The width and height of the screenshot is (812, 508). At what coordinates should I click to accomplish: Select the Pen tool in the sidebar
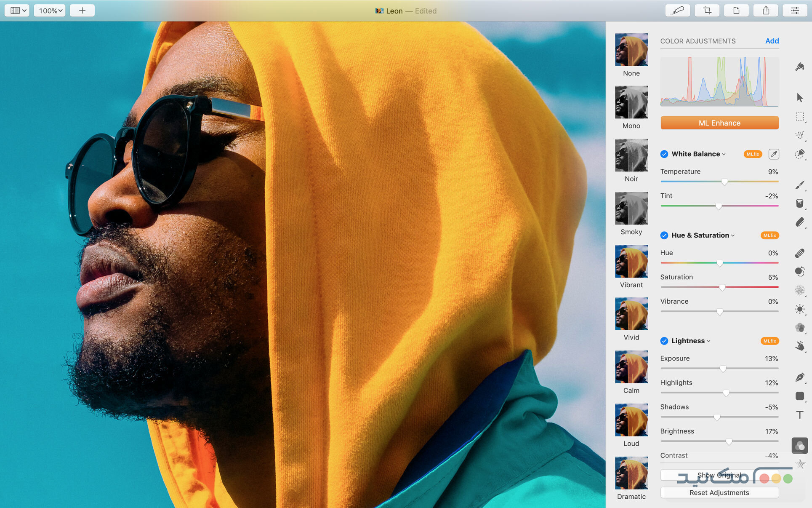click(x=799, y=377)
